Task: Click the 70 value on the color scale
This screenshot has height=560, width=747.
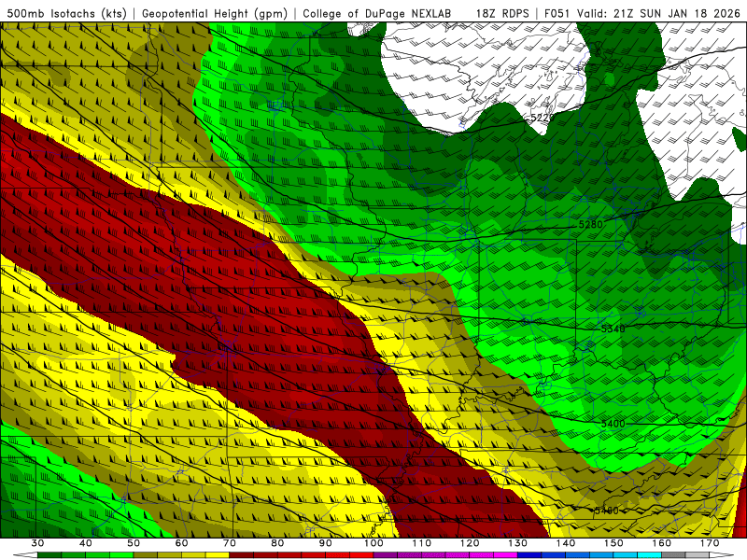Action: click(x=230, y=543)
